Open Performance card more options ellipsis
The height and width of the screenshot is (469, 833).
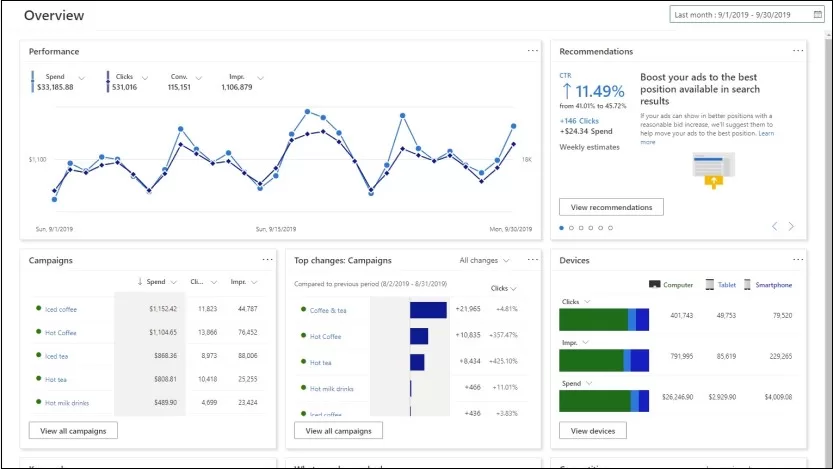pos(532,50)
